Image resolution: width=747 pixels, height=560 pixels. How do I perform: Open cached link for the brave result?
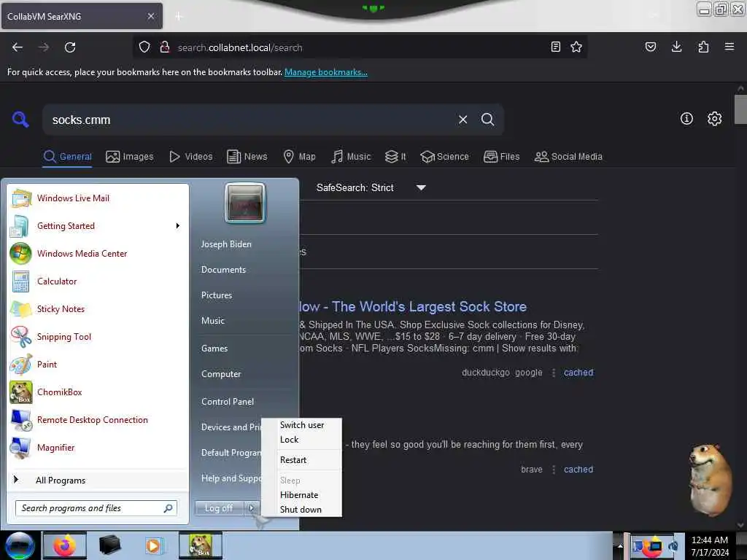point(578,470)
